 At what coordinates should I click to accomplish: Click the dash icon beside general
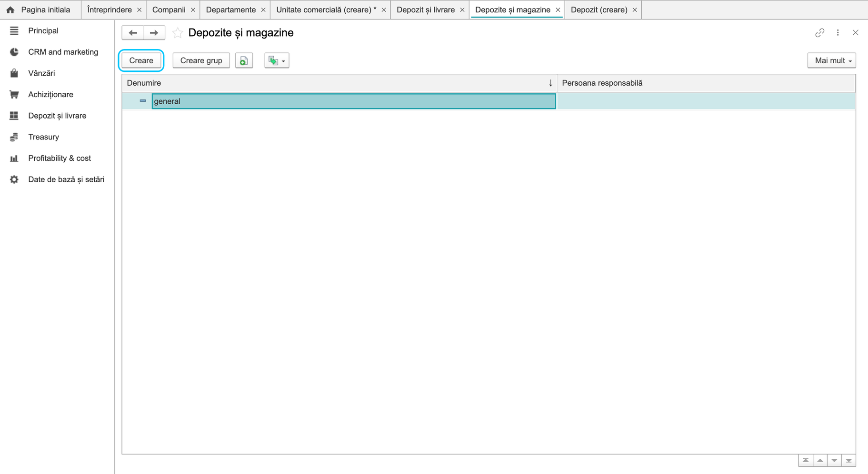point(142,101)
